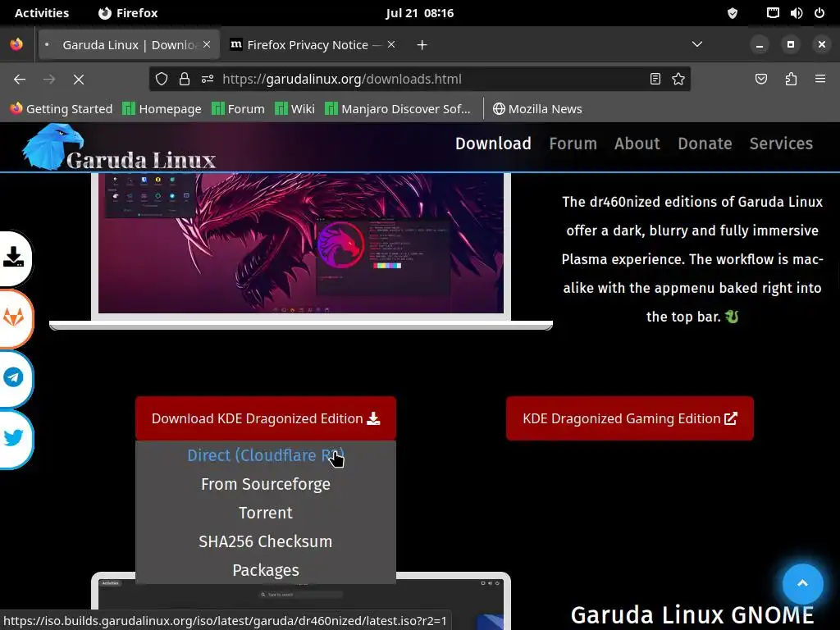Click KDE Dragonized Gaming Edition button

click(630, 418)
